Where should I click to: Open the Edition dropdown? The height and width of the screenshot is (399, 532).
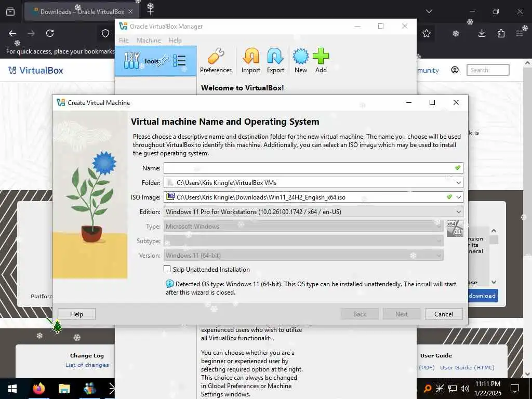(x=313, y=212)
